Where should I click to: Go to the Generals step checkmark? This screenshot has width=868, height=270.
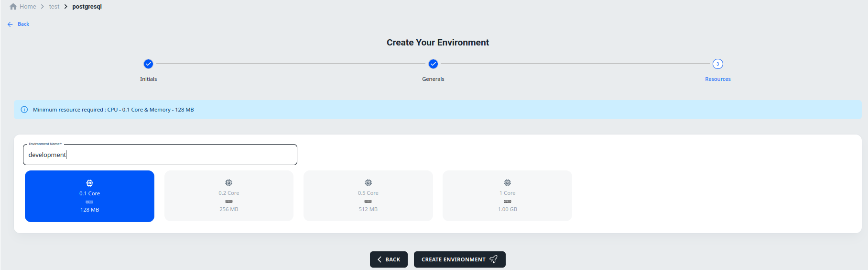(x=433, y=64)
